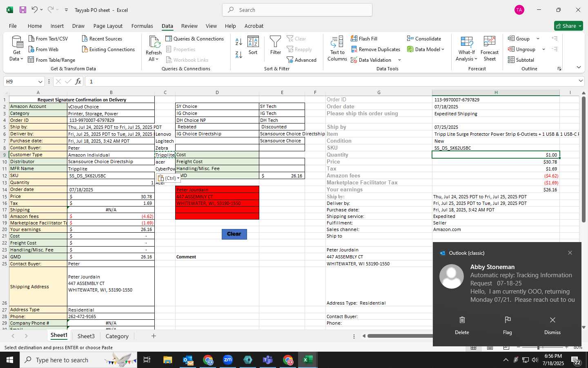The image size is (588, 368).
Task: Click the Search box in title bar
Action: (297, 10)
